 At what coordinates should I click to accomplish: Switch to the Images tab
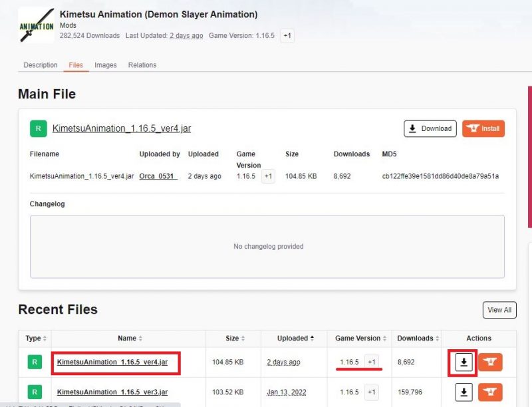click(x=106, y=65)
